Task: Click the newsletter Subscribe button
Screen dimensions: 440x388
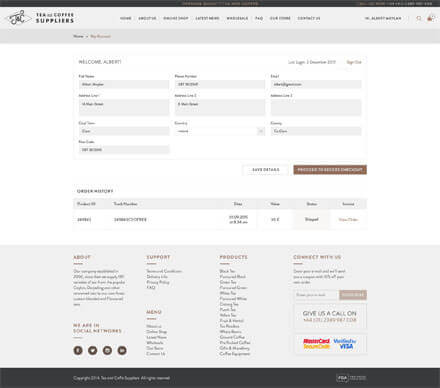Action: [353, 295]
